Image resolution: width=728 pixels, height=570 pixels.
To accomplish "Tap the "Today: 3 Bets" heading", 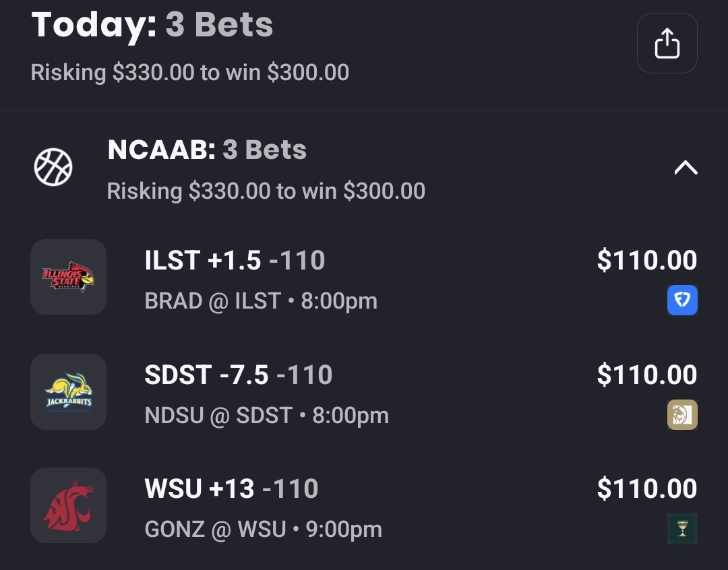I will tap(152, 25).
